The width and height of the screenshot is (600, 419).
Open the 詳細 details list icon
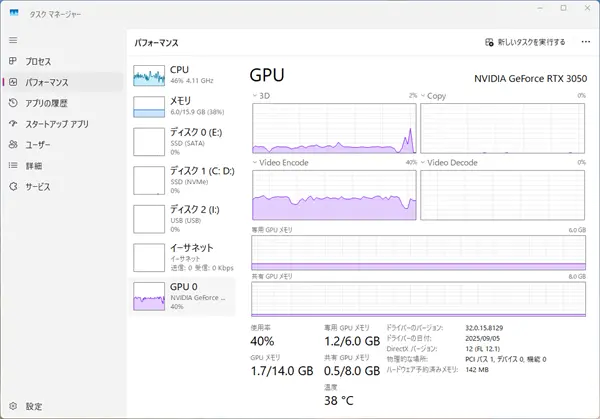tap(13, 165)
